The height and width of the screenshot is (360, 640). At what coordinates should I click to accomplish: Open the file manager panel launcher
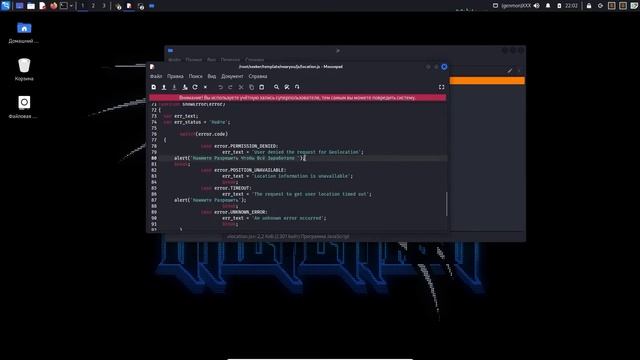[x=31, y=6]
